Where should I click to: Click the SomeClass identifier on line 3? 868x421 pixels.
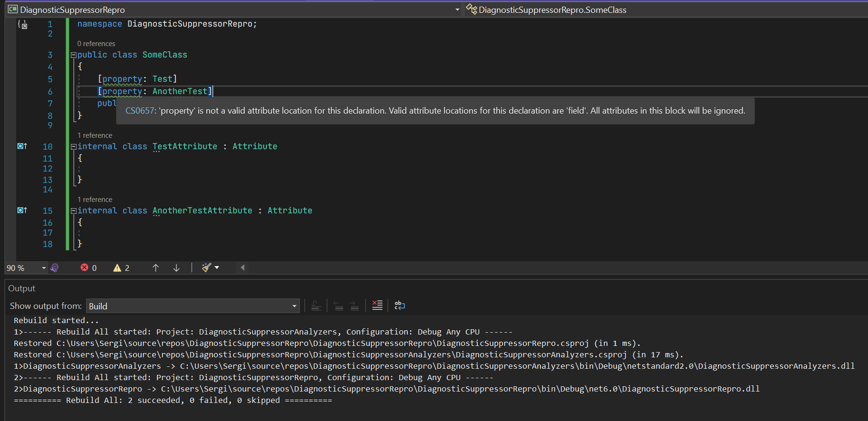tap(165, 55)
